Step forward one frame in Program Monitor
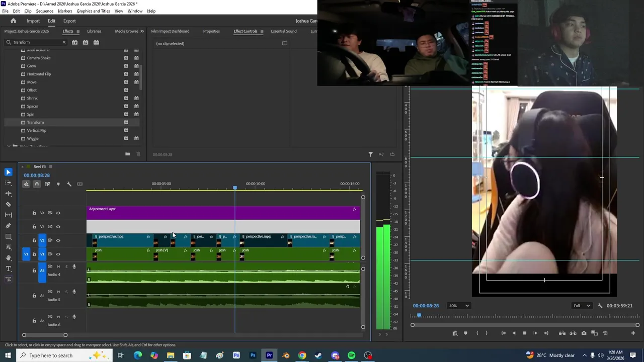 point(535,333)
